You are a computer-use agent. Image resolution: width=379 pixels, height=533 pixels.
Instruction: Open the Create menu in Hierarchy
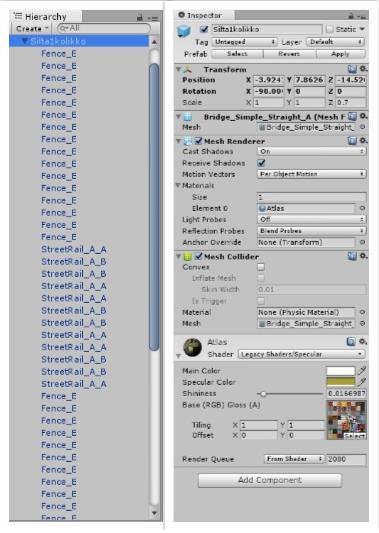[x=32, y=29]
